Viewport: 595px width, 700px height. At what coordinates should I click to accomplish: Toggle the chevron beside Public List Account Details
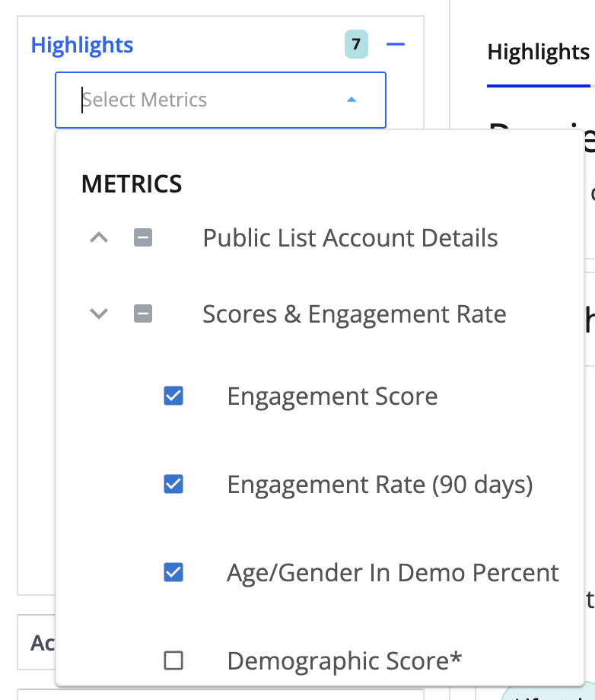pyautogui.click(x=99, y=237)
